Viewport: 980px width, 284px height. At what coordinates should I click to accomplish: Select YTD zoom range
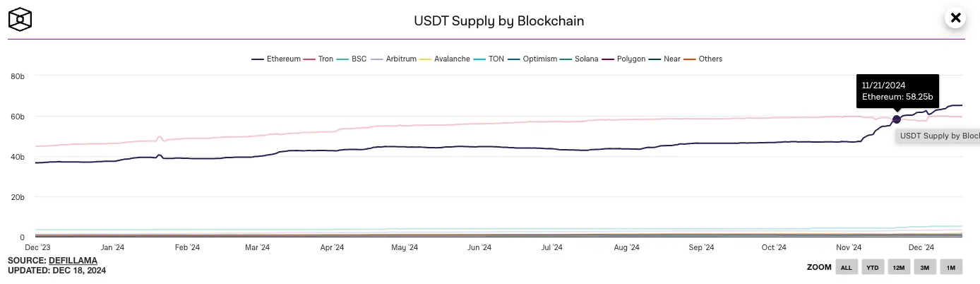[873, 267]
